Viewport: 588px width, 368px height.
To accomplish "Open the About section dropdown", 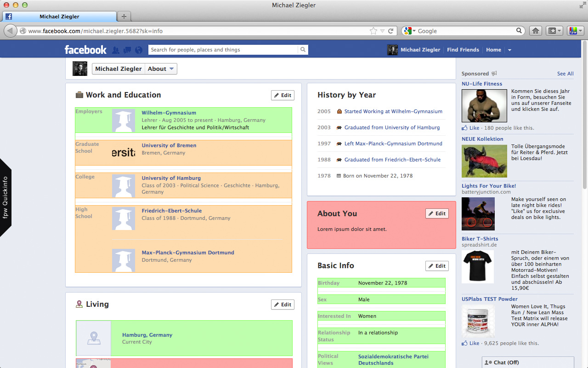I will [x=161, y=69].
